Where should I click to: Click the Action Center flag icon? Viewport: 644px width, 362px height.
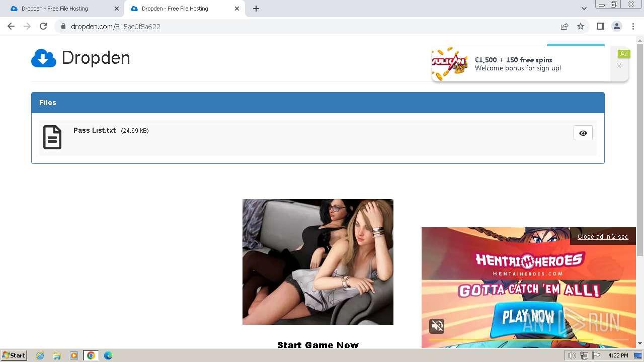(596, 355)
